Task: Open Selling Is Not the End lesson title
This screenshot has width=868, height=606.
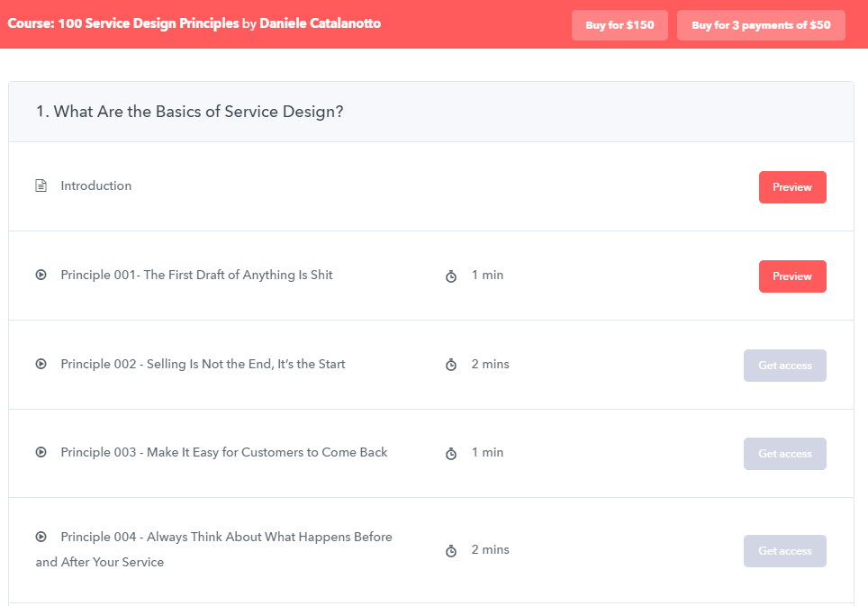Action: (203, 364)
